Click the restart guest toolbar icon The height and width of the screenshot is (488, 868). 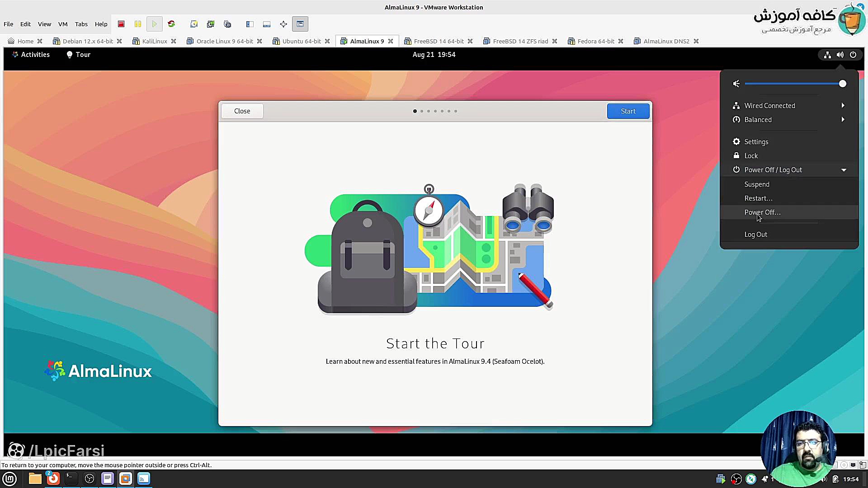(x=171, y=24)
